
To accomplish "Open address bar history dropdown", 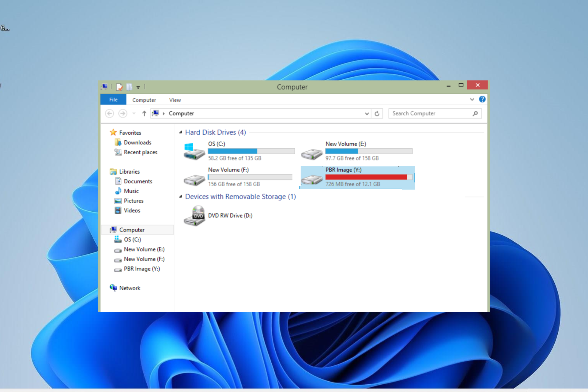I will pyautogui.click(x=367, y=114).
